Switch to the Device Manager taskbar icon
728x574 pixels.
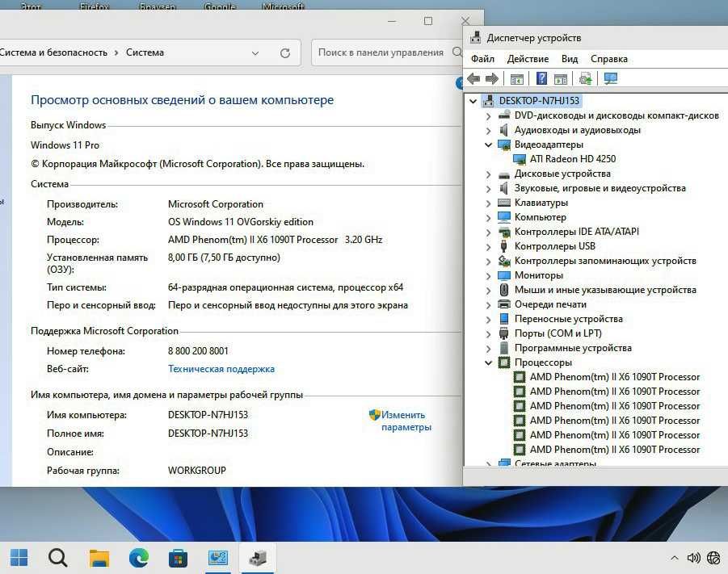258,557
